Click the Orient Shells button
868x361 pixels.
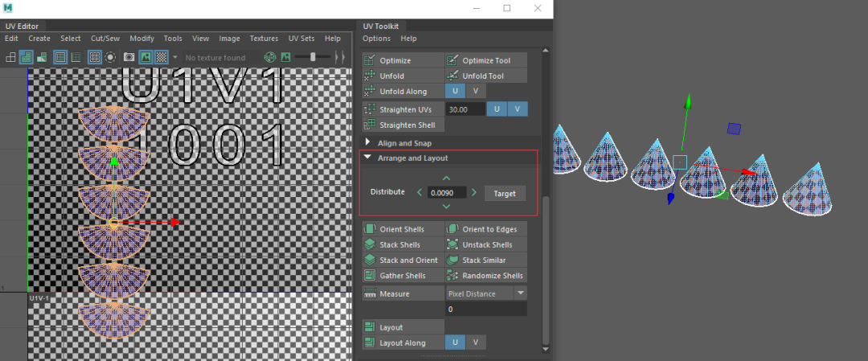point(403,229)
